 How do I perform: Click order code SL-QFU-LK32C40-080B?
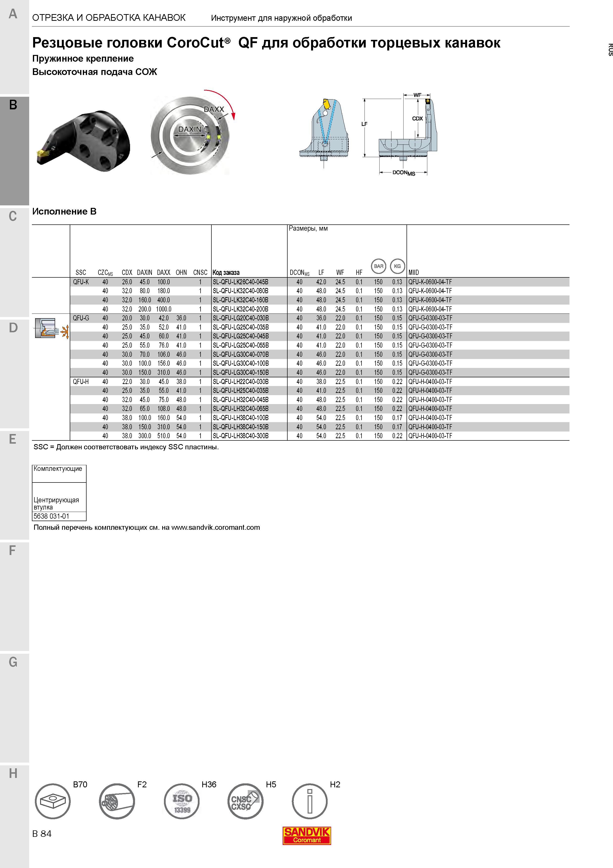point(241,291)
